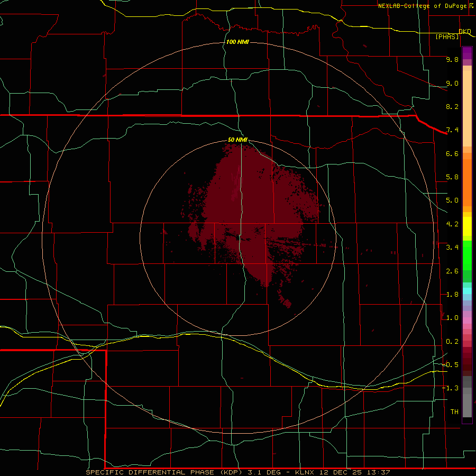The width and height of the screenshot is (476, 476).
Task: Click the 3.4 value on color scale
Action: point(452,248)
